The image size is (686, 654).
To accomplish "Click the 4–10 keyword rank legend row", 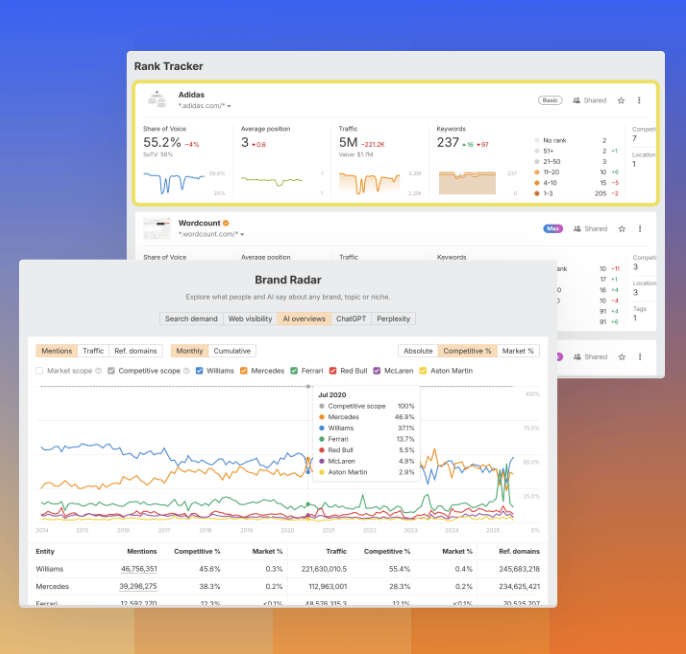I will click(x=577, y=183).
